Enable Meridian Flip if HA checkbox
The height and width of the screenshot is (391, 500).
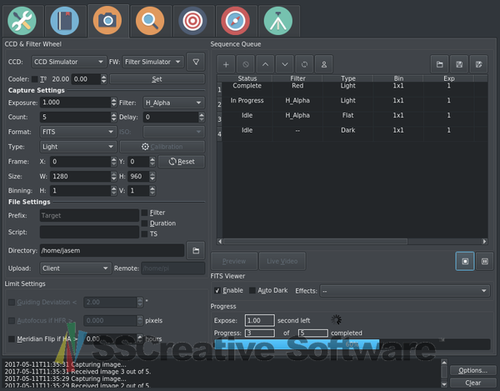[x=11, y=339]
